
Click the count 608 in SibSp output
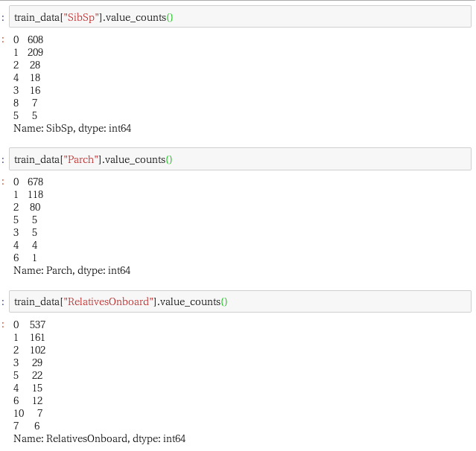(x=35, y=39)
